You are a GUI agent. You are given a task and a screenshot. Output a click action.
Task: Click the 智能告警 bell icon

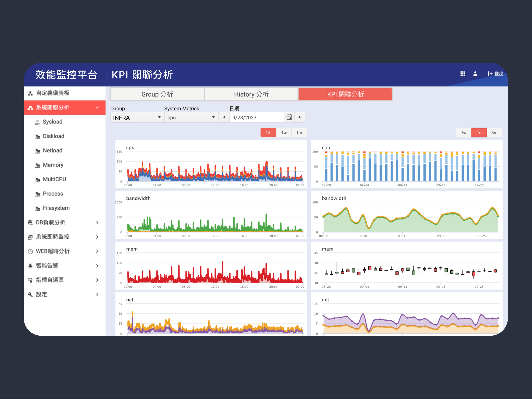point(30,266)
